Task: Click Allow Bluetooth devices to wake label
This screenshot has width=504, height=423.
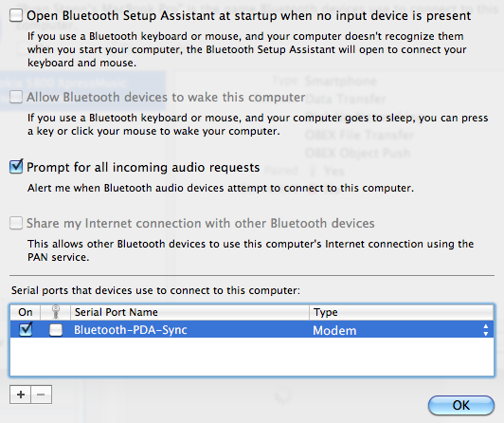Action: tap(166, 97)
